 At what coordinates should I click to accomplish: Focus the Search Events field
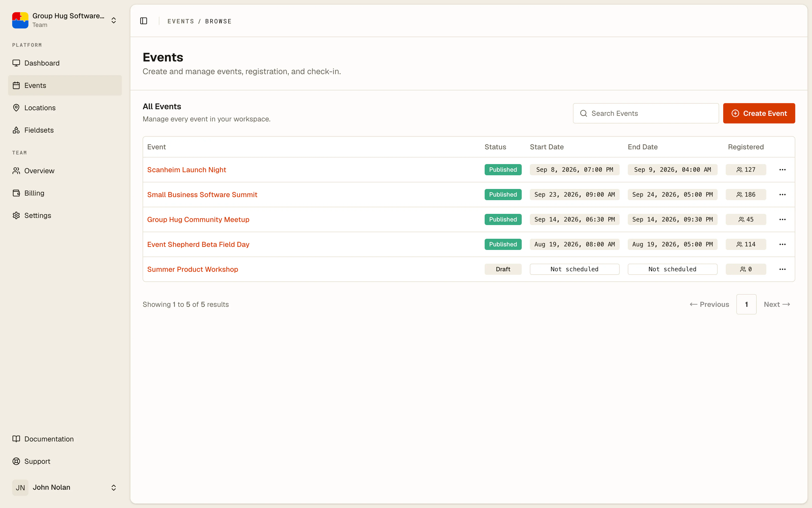tap(646, 113)
